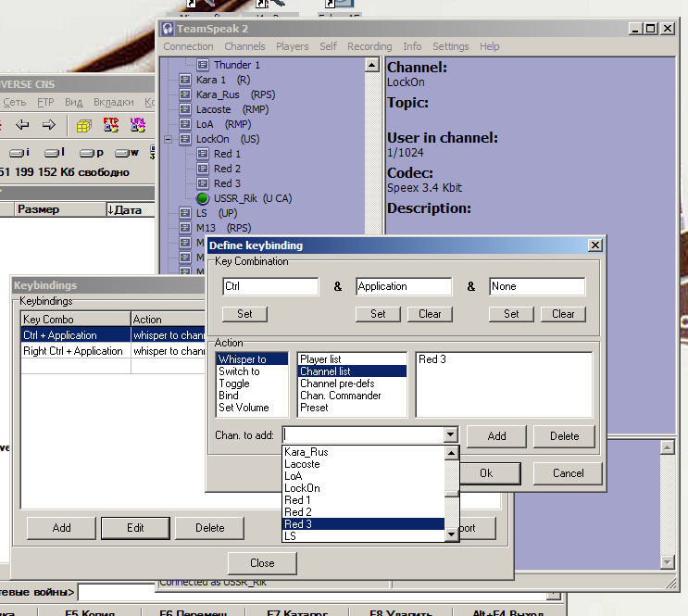Click the Red 2 subchannel icon

tap(203, 169)
